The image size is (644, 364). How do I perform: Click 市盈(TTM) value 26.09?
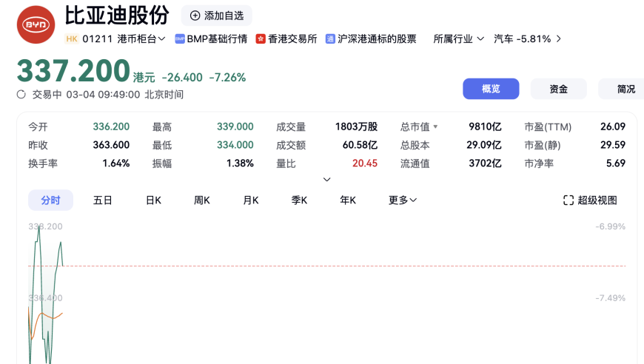click(x=613, y=127)
